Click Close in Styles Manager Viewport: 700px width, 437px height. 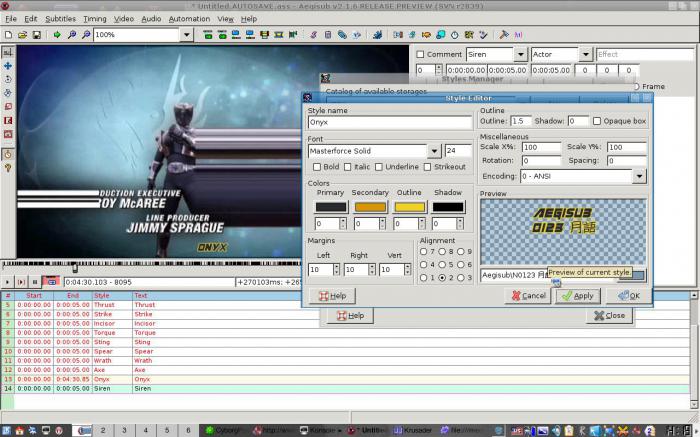[x=609, y=316]
